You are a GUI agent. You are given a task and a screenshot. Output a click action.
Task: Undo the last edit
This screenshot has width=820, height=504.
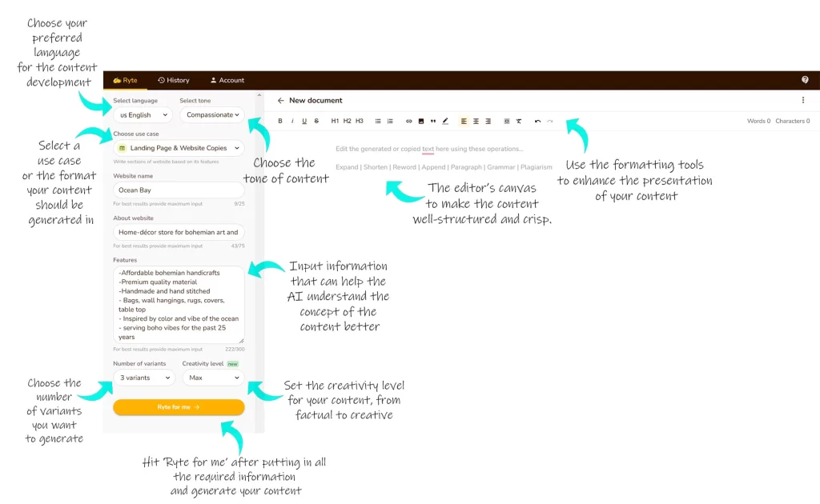pyautogui.click(x=537, y=121)
